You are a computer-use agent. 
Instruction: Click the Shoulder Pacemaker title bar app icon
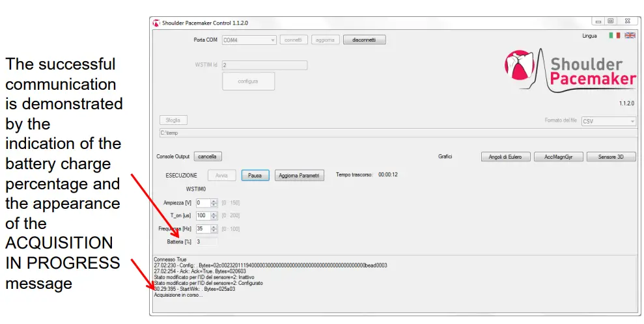pos(156,23)
